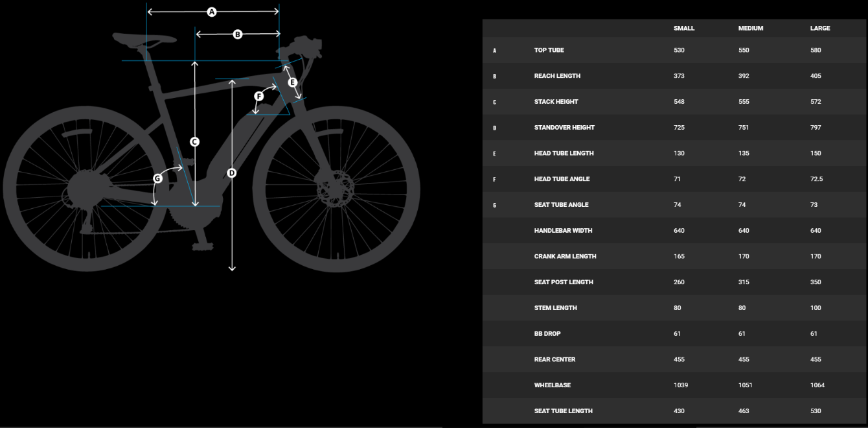Click the bike's front disc brake rotor
This screenshot has width=868, height=428.
tap(336, 189)
